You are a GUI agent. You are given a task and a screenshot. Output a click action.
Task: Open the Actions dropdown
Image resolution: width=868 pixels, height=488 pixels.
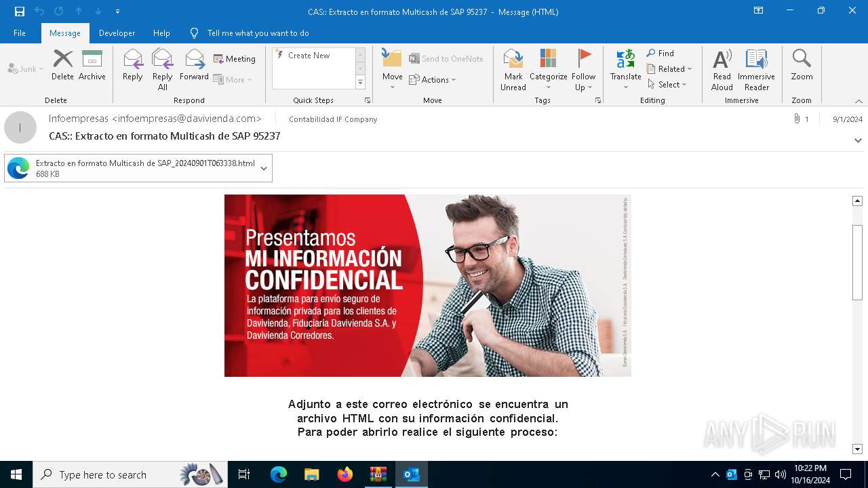click(433, 79)
